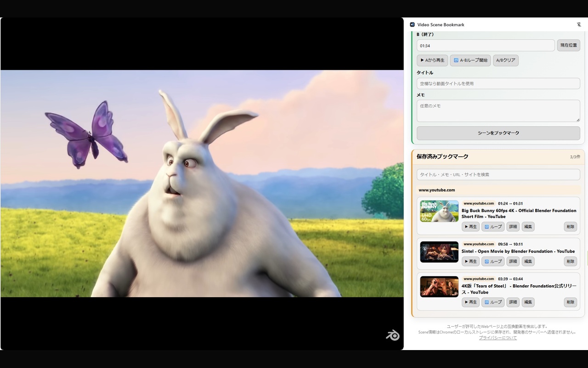Screen dimensions: 588x368
Task: Click the 4K版「Tears of Steel」title text
Action: [x=519, y=289]
